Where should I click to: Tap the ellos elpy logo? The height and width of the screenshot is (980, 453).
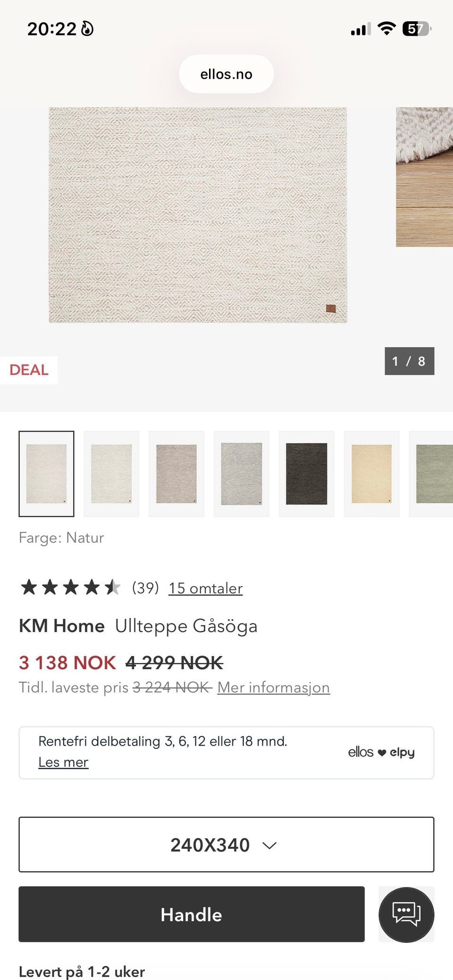pos(381,752)
